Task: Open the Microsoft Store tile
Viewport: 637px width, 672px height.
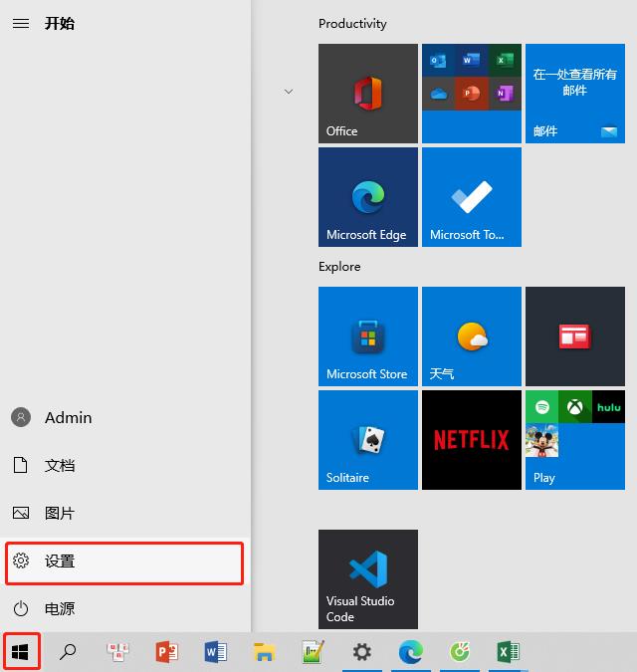Action: click(x=368, y=336)
